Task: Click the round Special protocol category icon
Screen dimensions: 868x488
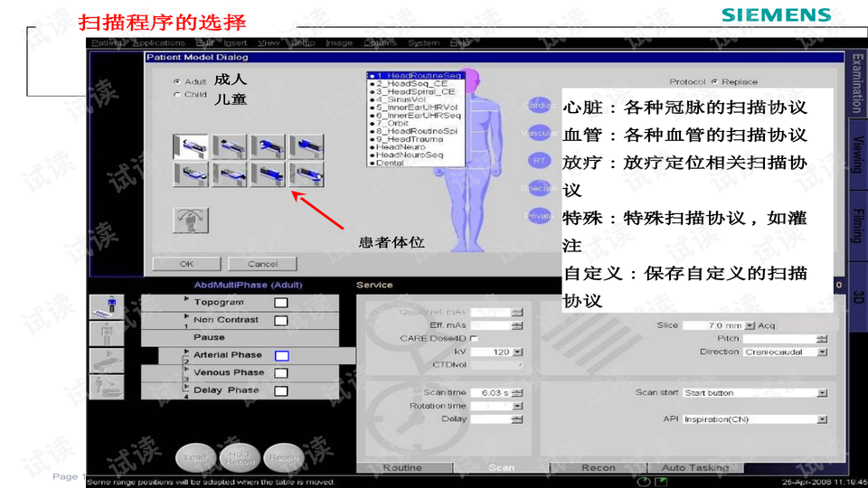Action: pyautogui.click(x=539, y=188)
